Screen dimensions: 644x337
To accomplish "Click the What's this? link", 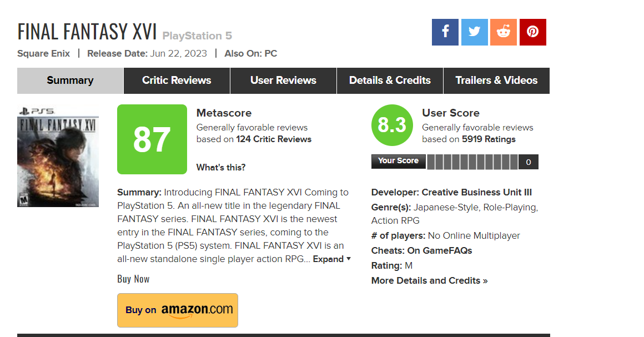I will (221, 167).
